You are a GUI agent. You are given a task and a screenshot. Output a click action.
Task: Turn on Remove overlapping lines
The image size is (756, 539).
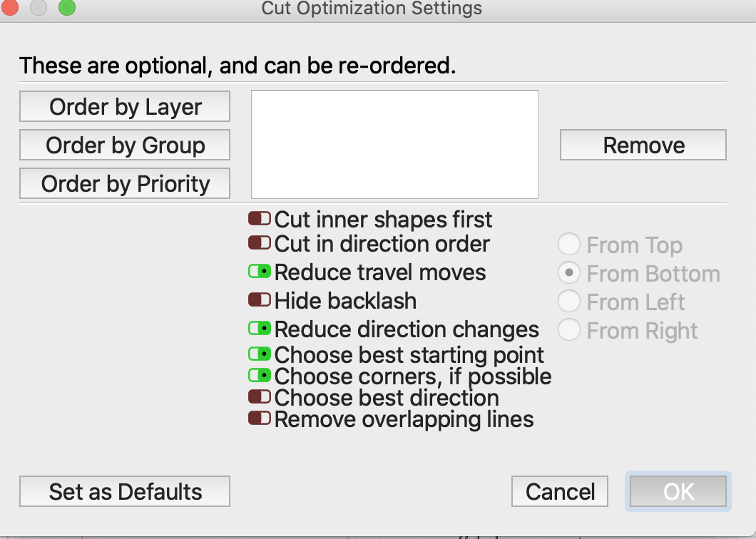click(260, 418)
